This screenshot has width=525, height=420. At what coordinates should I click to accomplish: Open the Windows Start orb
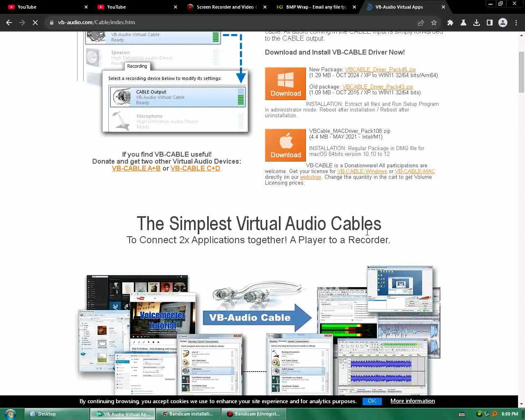pos(10,414)
